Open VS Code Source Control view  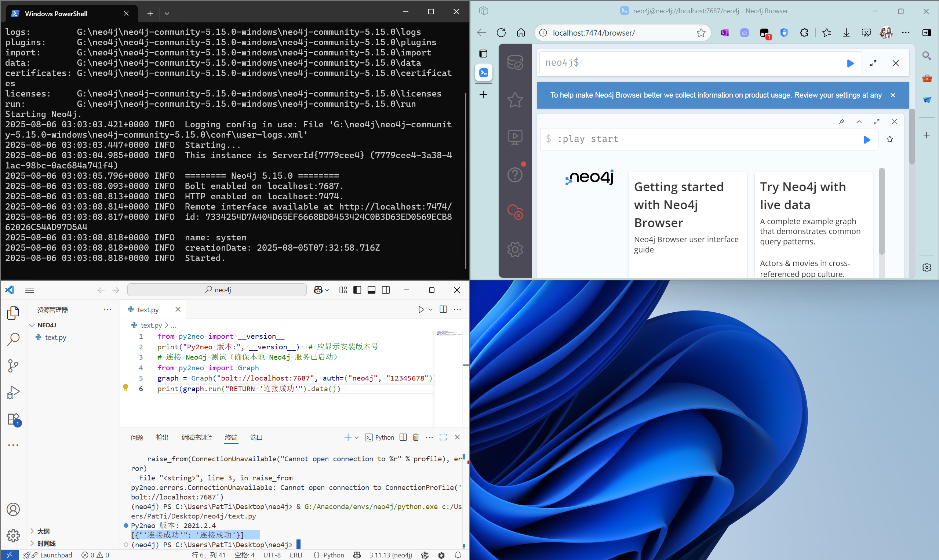[13, 366]
